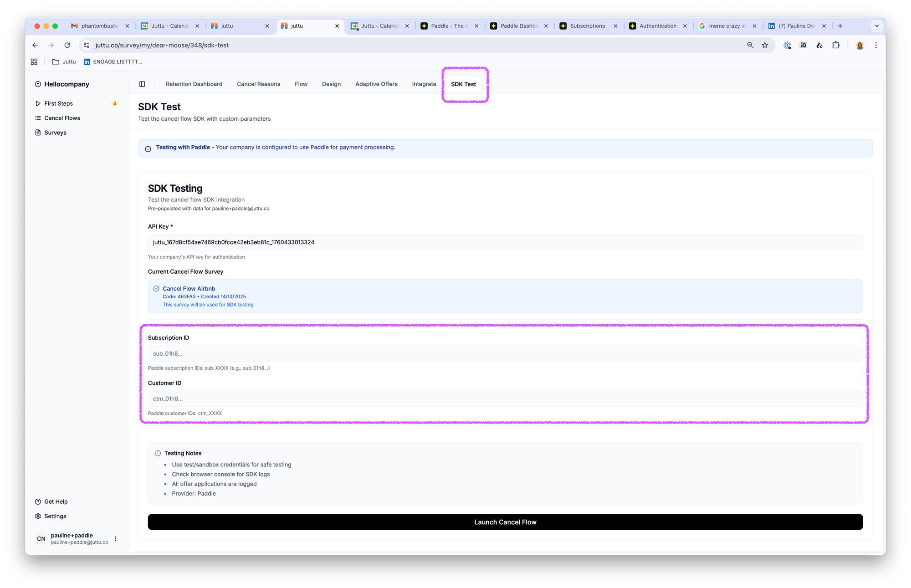This screenshot has width=911, height=588.
Task: Open the browser extensions puzzle icon
Action: 835,45
